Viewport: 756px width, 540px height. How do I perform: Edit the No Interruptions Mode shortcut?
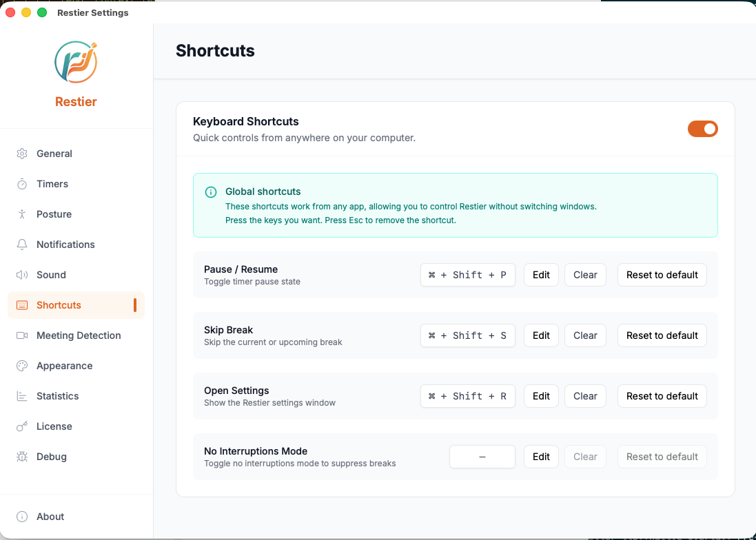pos(541,457)
